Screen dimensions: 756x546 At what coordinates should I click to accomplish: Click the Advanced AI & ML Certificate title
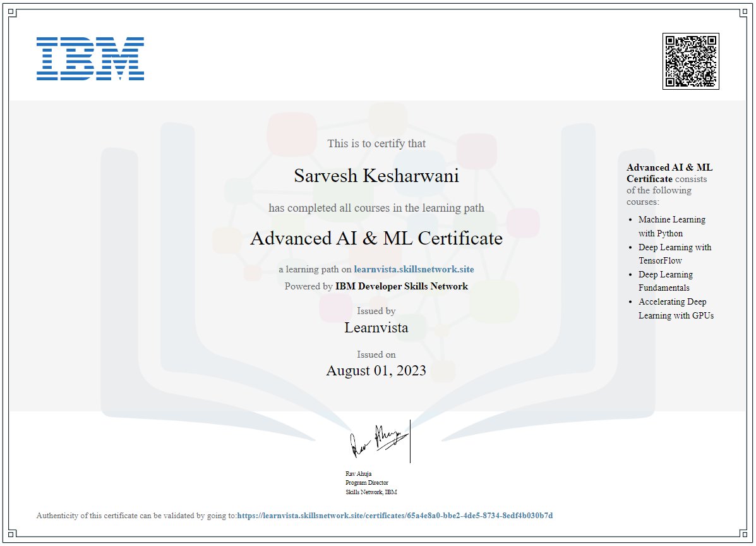tap(376, 238)
